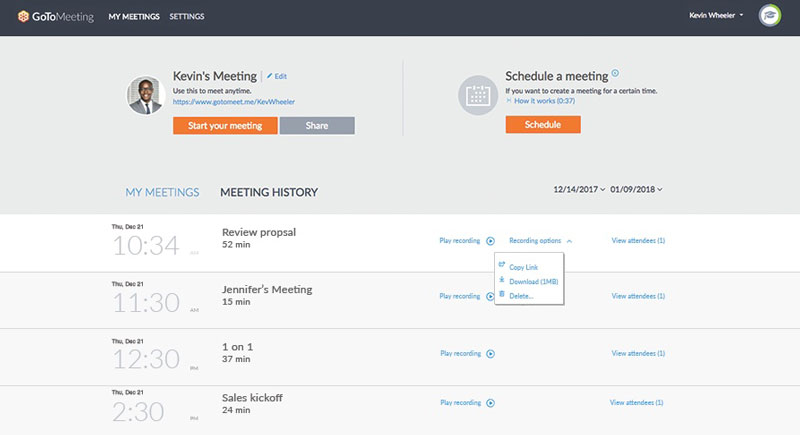Click the info icon next to Schedule a meeting
Image resolution: width=800 pixels, height=435 pixels.
[x=615, y=73]
